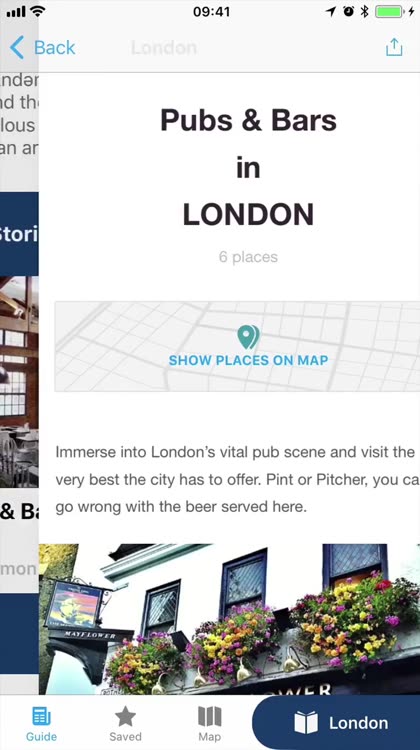420x750 pixels.
Task: Tap the 6 places count label
Action: 248,257
